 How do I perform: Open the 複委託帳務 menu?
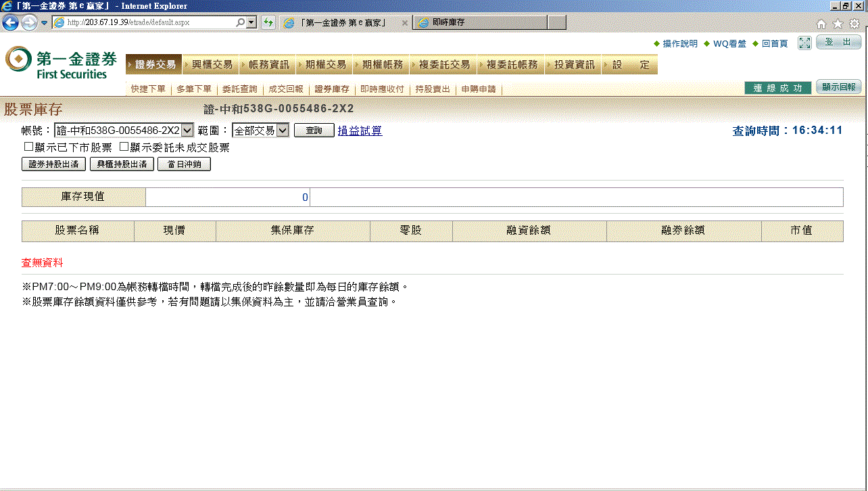511,65
